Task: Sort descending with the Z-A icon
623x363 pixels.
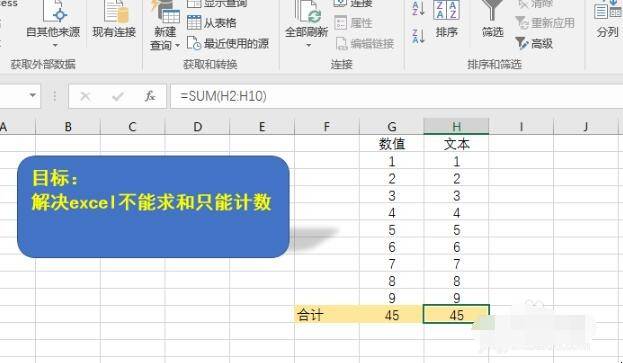Action: click(x=418, y=37)
